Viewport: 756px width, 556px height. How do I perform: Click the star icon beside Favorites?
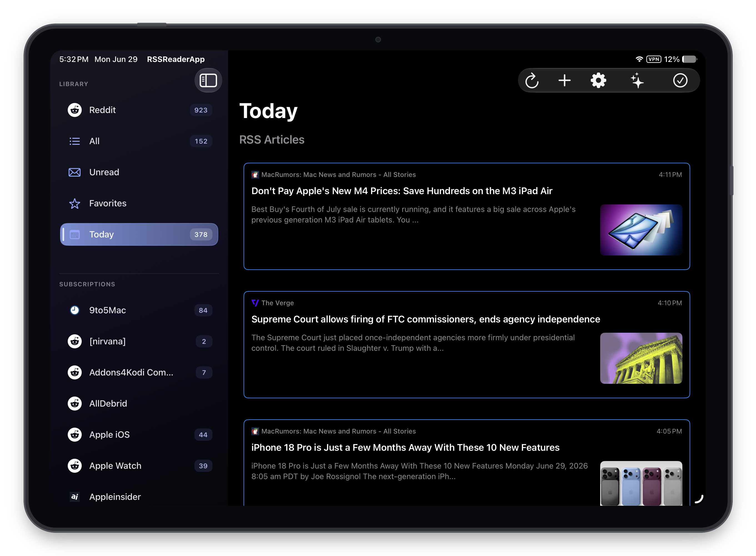75,203
